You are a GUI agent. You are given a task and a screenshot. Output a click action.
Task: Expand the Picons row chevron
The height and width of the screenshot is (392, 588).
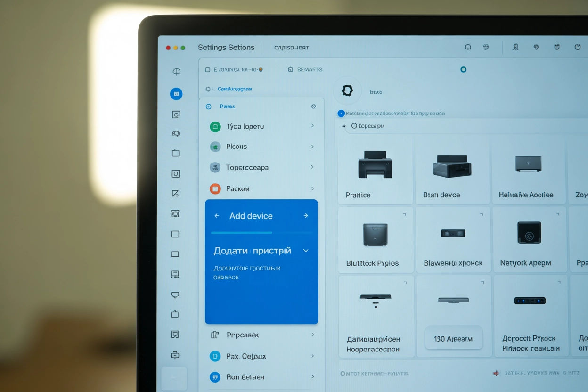(312, 147)
